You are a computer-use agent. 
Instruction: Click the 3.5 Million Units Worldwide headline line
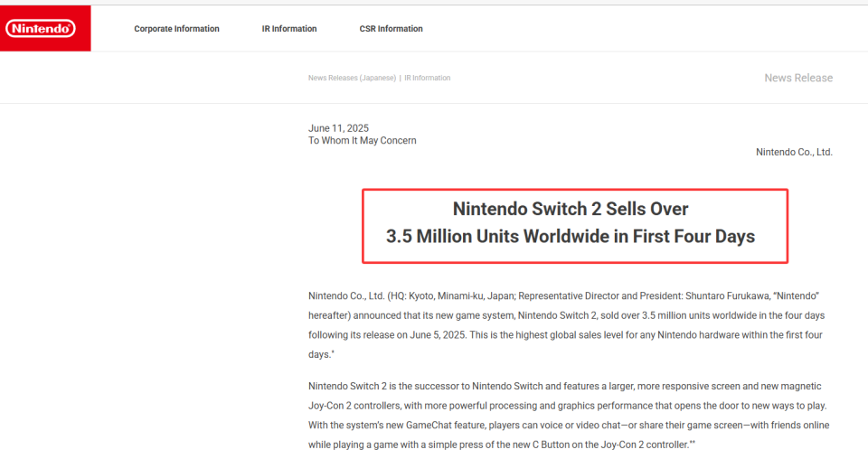coord(571,237)
